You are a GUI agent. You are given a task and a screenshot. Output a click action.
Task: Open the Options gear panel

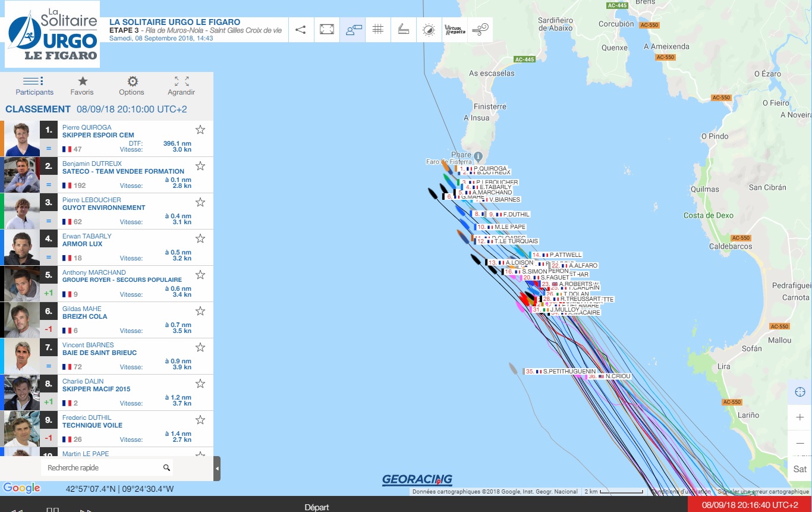pyautogui.click(x=132, y=86)
